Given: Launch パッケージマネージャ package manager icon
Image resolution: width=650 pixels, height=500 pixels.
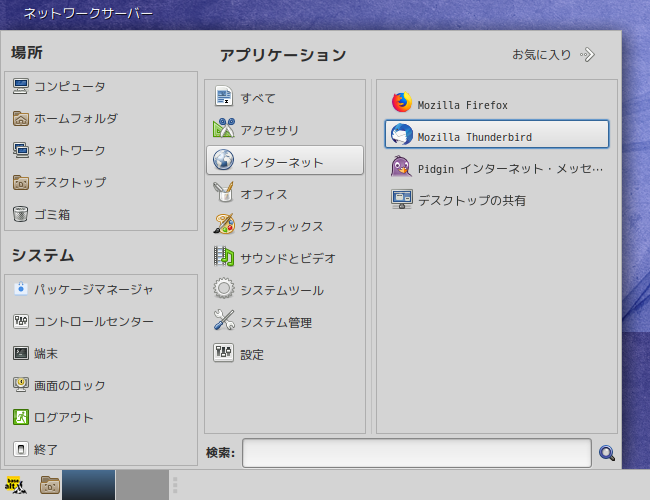Looking at the screenshot, I should point(20,289).
